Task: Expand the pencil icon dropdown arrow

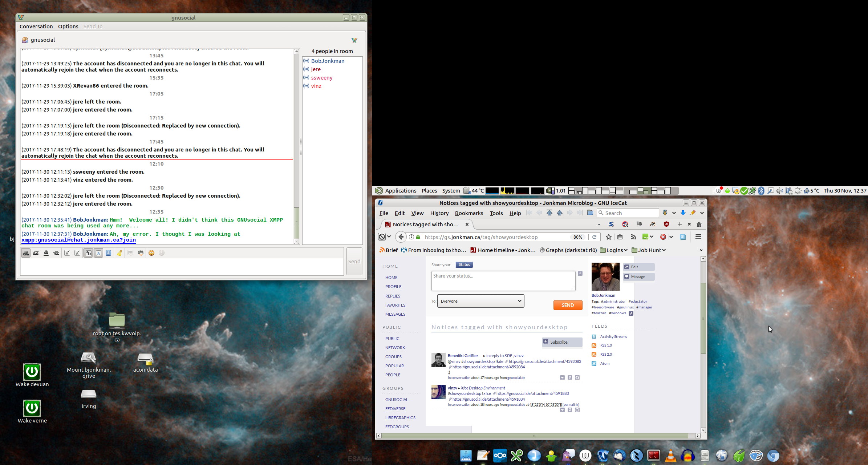Action: click(x=702, y=213)
